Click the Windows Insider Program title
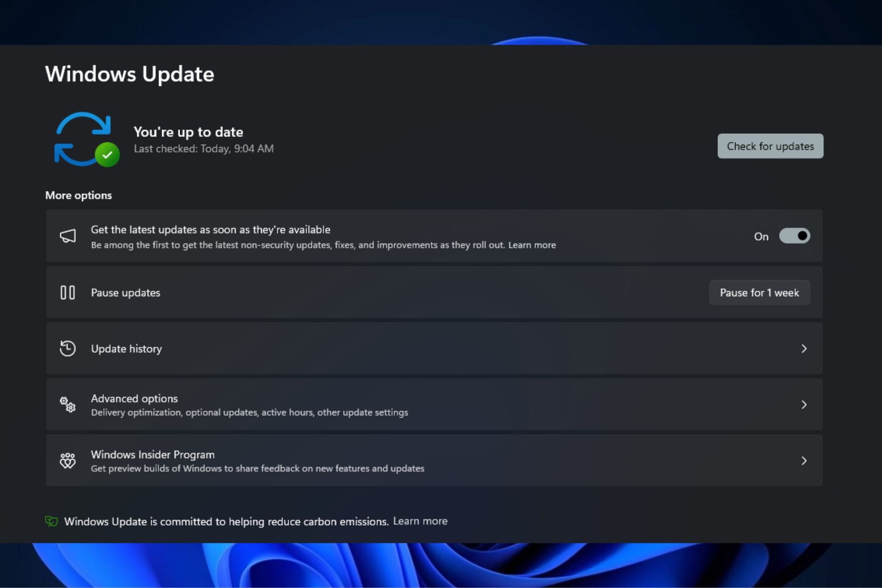 coord(153,454)
